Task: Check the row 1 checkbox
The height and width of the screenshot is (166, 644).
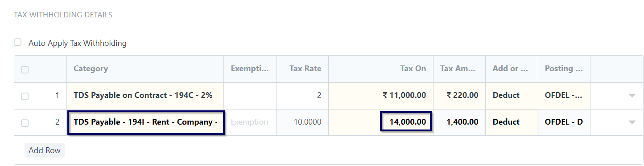Action: coord(25,96)
